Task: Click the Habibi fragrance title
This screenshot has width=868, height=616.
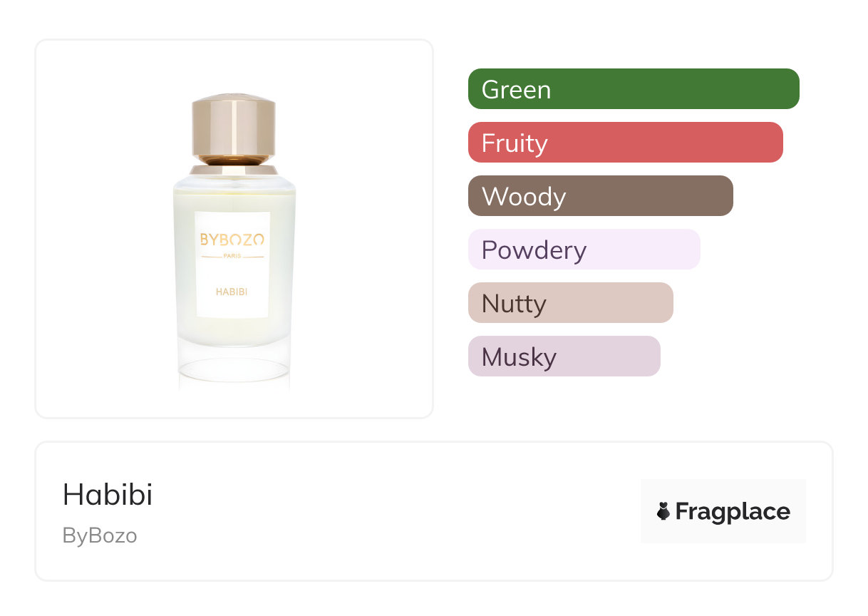Action: point(108,495)
